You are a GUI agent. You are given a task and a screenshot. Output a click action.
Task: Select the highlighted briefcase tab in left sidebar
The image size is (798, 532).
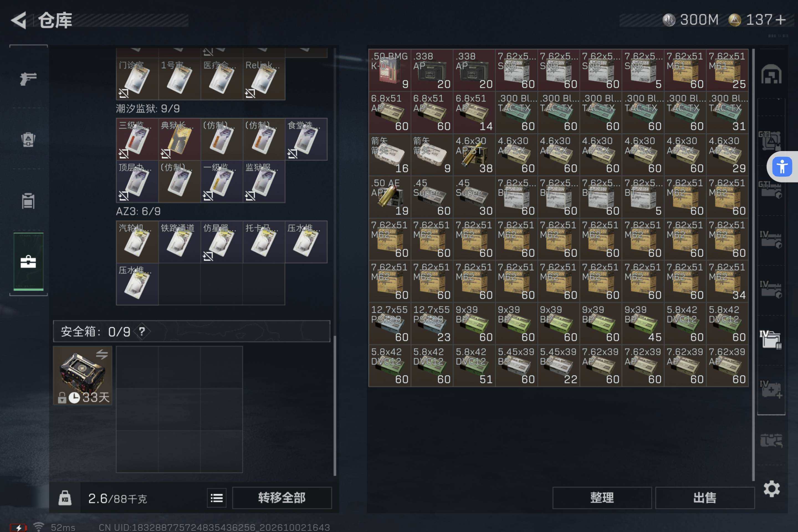tap(28, 262)
